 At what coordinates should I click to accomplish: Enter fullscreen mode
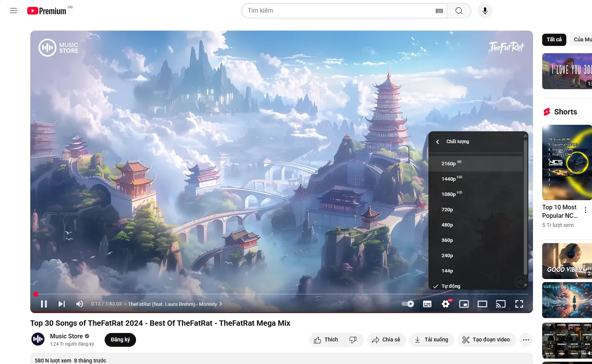click(519, 304)
